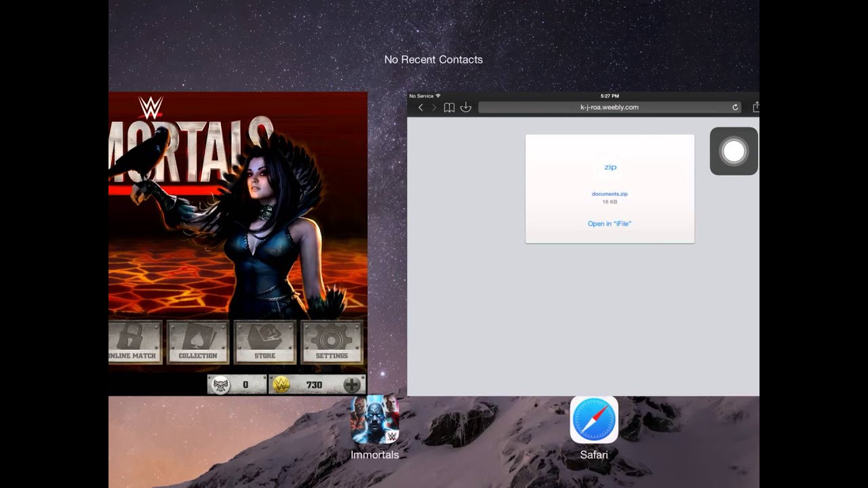
Task: Tap the AssistiveTouch floating button
Action: [734, 151]
